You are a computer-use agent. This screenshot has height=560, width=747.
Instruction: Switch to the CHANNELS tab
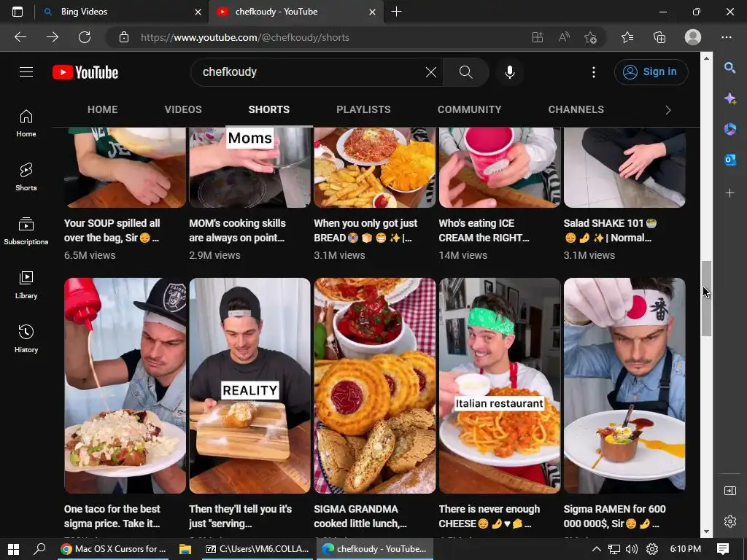click(576, 109)
